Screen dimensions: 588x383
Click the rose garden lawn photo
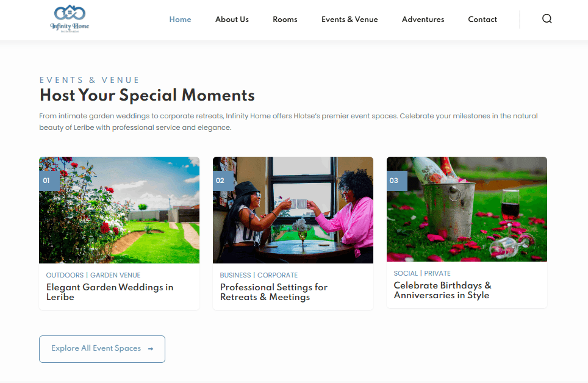pyautogui.click(x=120, y=210)
